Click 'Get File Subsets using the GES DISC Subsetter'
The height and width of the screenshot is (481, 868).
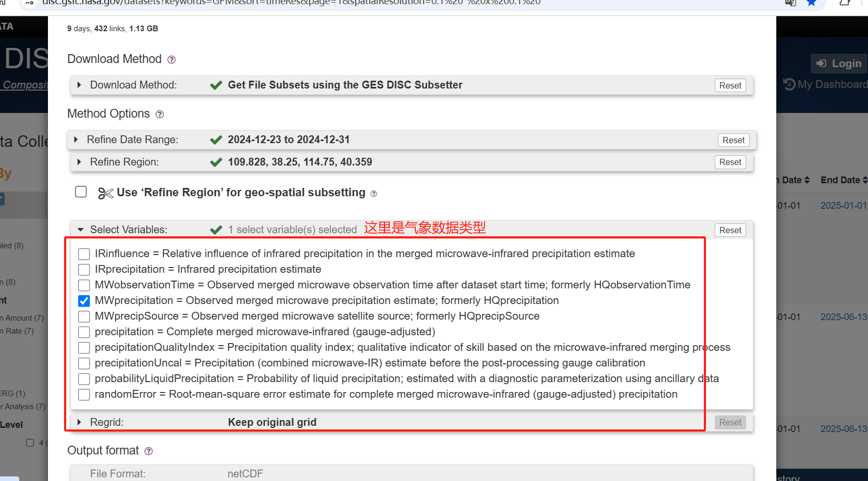click(345, 85)
